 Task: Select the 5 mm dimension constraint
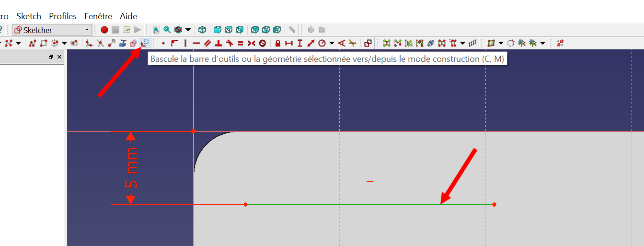[131, 167]
